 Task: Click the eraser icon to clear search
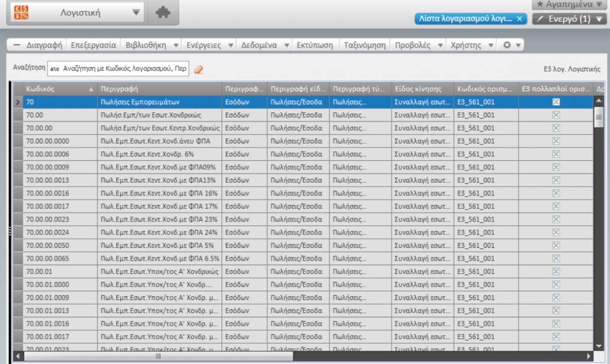coord(199,70)
